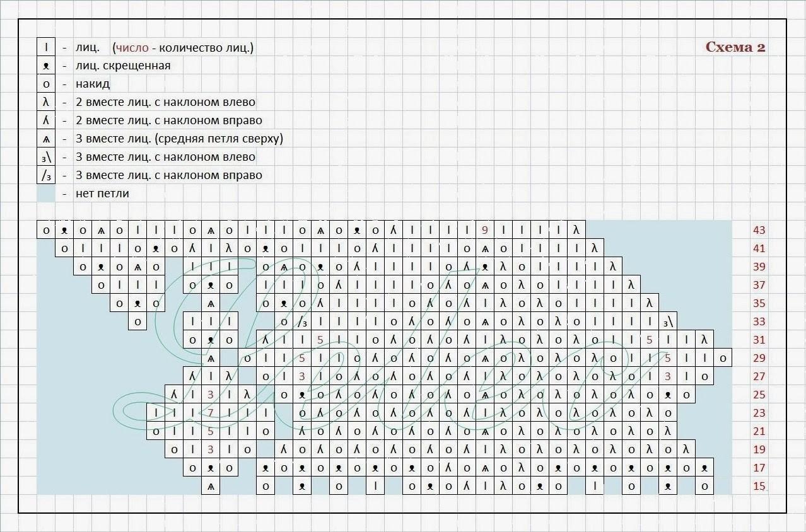This screenshot has width=806, height=532.
Task: Click row number 15 label
Action: [x=759, y=486]
